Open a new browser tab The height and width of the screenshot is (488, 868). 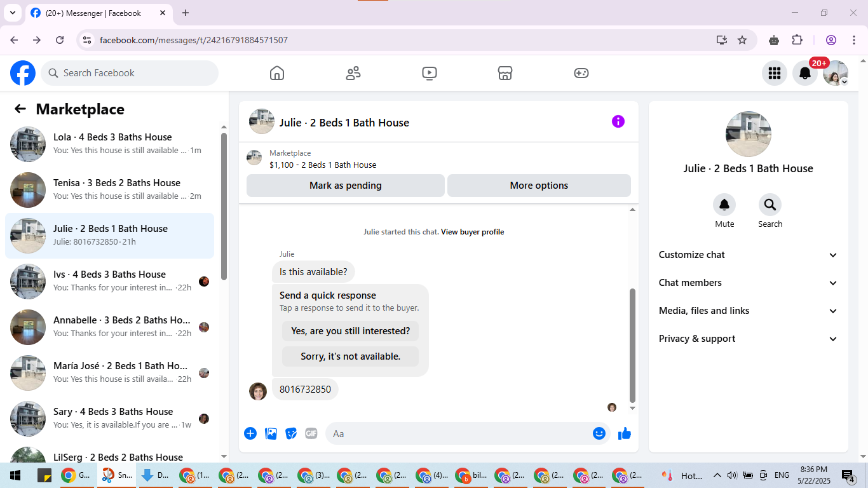186,13
